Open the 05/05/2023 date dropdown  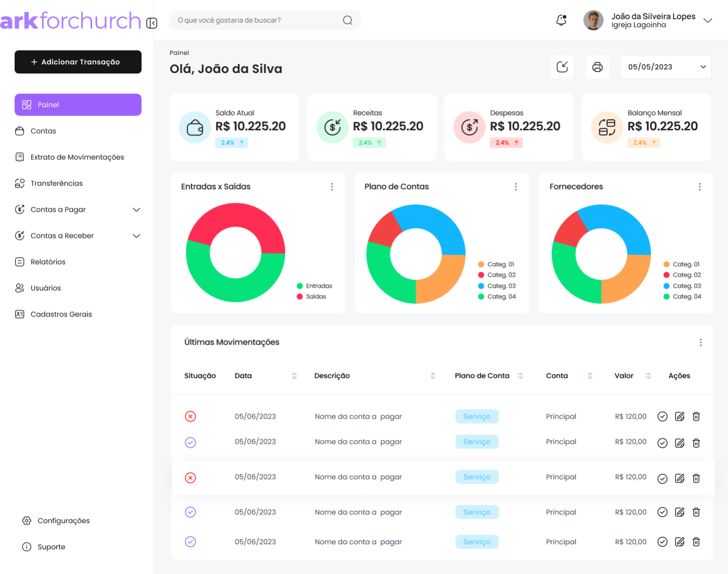coord(665,67)
